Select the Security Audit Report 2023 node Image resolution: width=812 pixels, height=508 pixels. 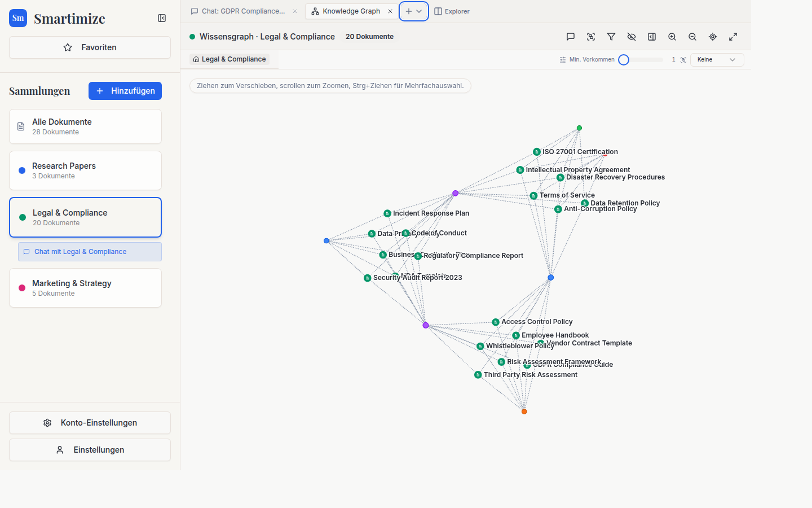pyautogui.click(x=368, y=278)
